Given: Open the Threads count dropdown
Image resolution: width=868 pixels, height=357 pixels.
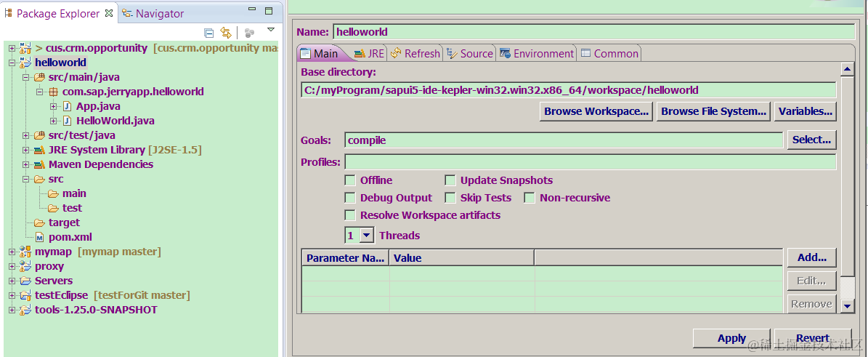Looking at the screenshot, I should pyautogui.click(x=367, y=236).
